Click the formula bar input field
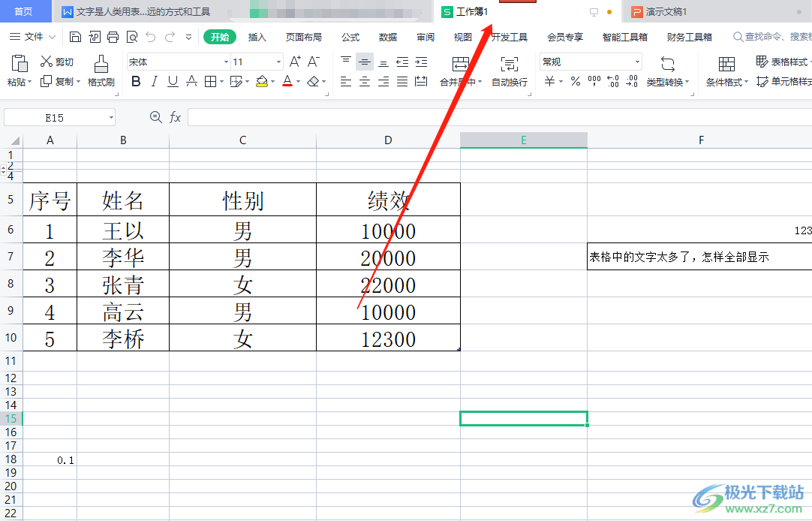The image size is (812, 521). tap(500, 118)
